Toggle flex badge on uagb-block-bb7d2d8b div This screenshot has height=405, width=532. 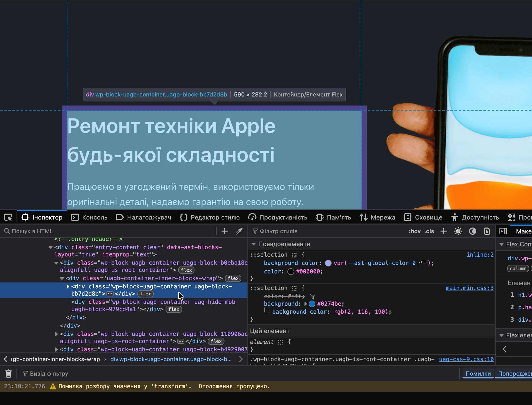(x=145, y=294)
